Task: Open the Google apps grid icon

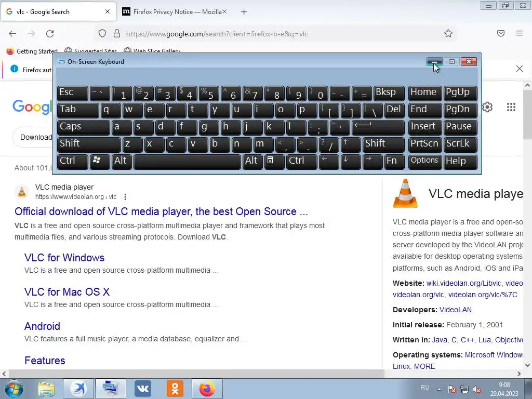Action: tap(511, 107)
